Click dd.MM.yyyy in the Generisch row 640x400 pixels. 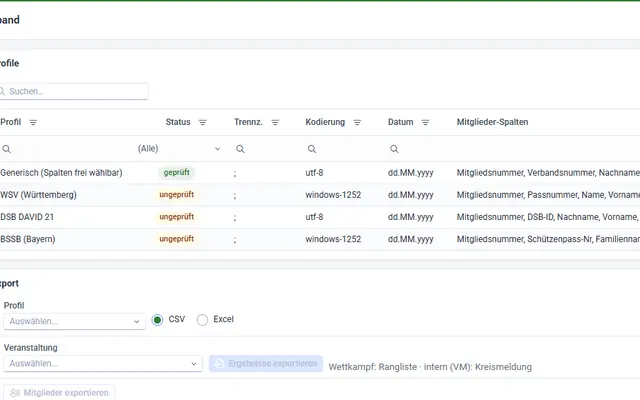pyautogui.click(x=411, y=173)
